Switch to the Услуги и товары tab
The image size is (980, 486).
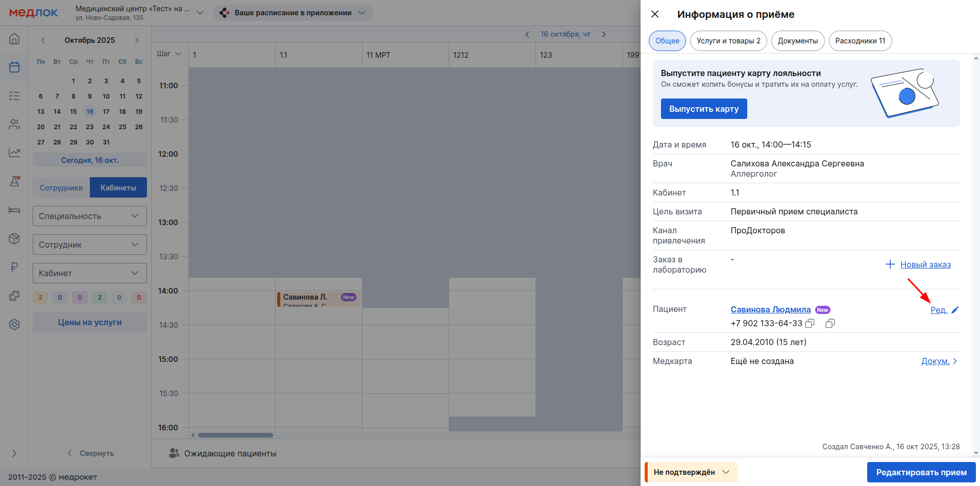pos(728,41)
